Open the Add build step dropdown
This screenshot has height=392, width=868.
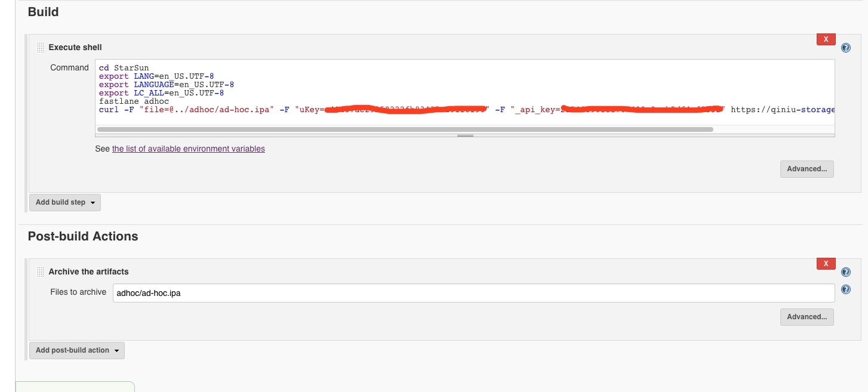tap(65, 202)
